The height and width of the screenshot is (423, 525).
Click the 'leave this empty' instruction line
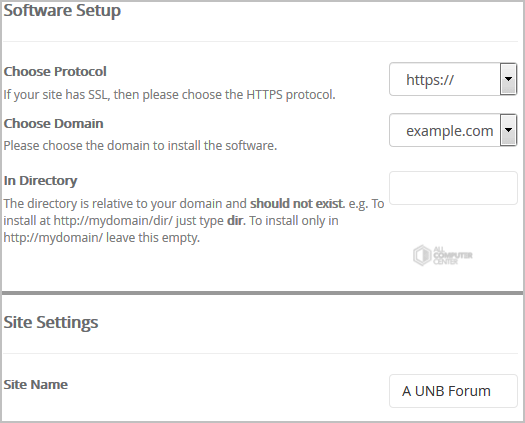(x=101, y=238)
